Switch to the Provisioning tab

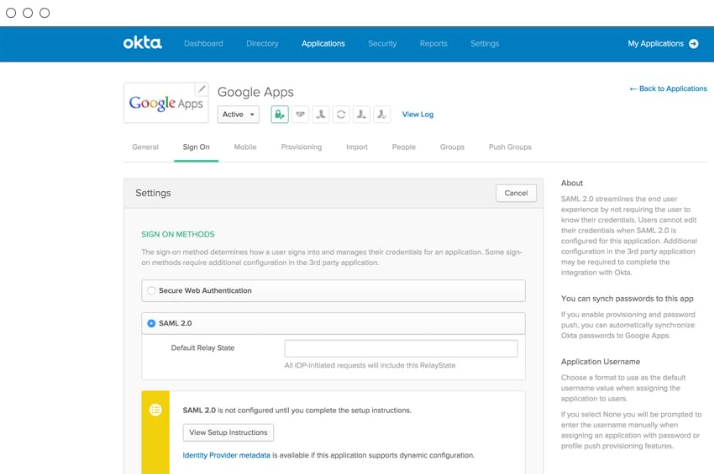[301, 147]
